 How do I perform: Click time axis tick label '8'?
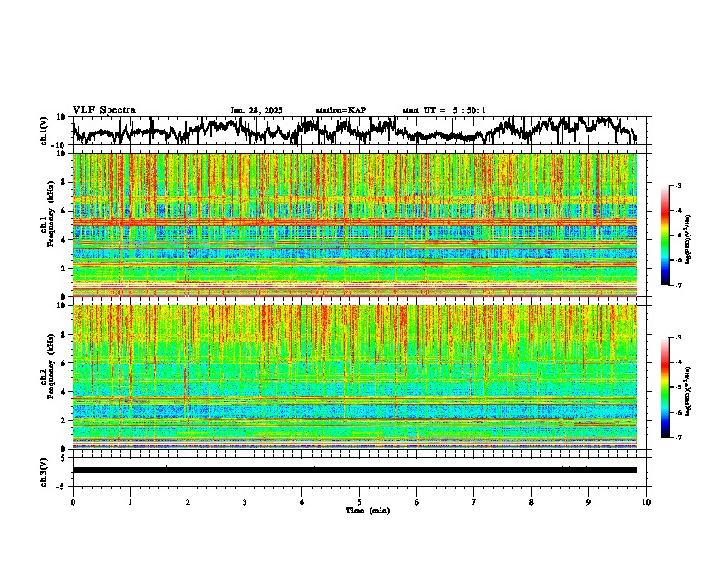pyautogui.click(x=531, y=502)
